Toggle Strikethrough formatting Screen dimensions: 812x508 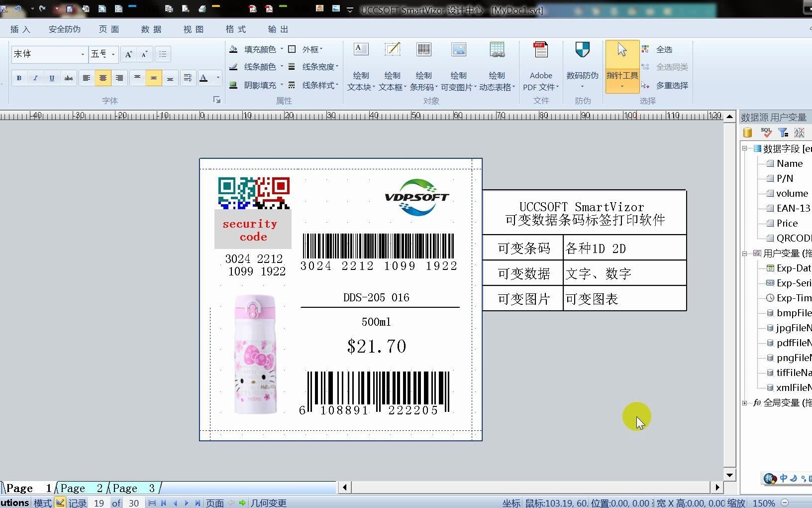click(x=69, y=78)
